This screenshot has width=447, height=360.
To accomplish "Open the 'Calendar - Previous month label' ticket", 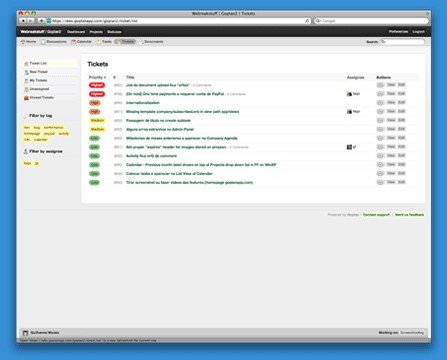I will tap(201, 165).
